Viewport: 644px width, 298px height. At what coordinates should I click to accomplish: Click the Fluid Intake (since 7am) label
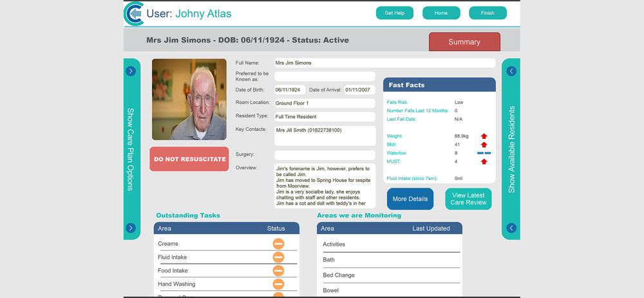pos(412,179)
